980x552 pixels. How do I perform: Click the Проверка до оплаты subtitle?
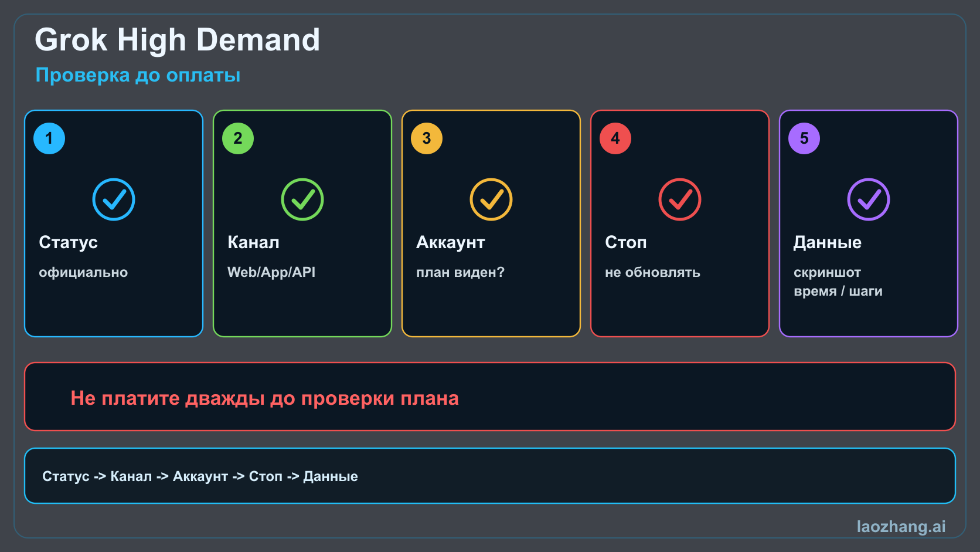click(x=138, y=75)
